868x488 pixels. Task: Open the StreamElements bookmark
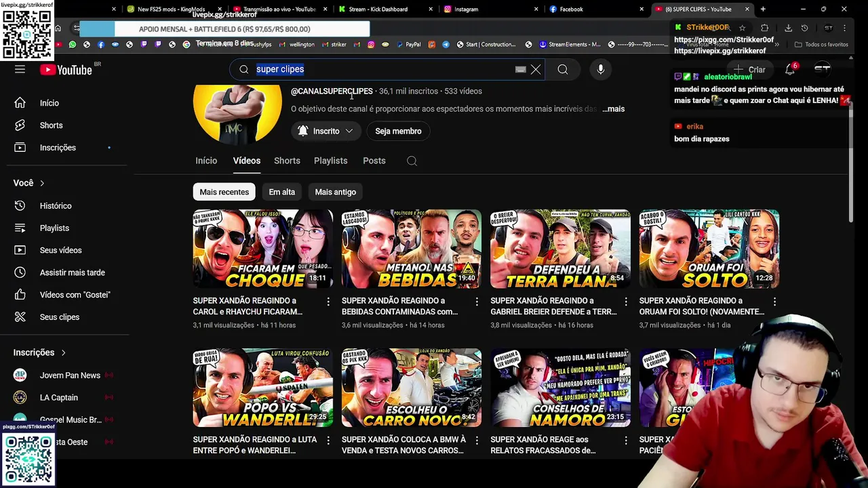pyautogui.click(x=570, y=45)
